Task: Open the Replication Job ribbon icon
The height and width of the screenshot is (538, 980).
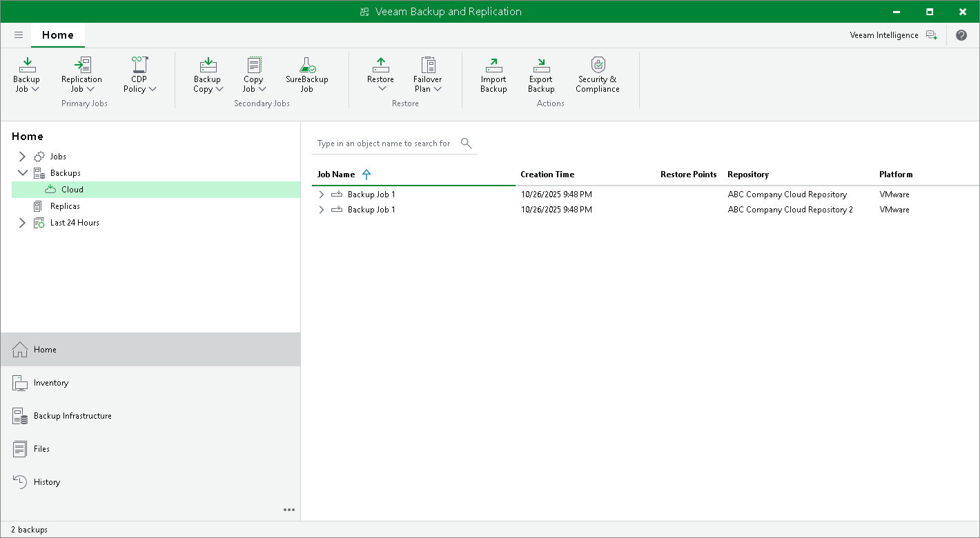Action: (x=81, y=66)
